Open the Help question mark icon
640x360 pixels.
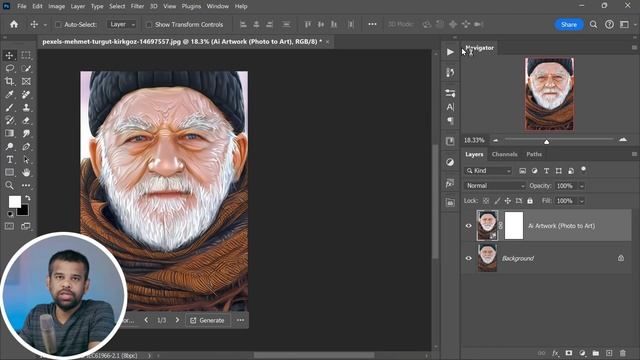609,24
